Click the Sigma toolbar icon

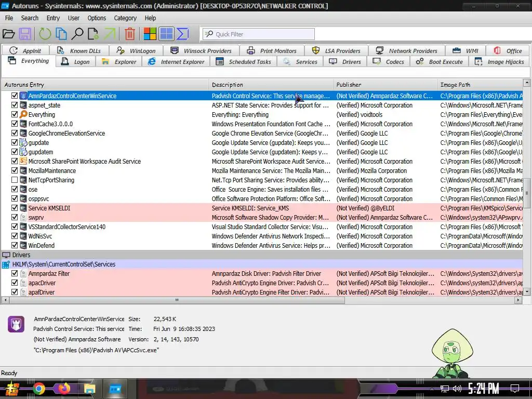182,34
